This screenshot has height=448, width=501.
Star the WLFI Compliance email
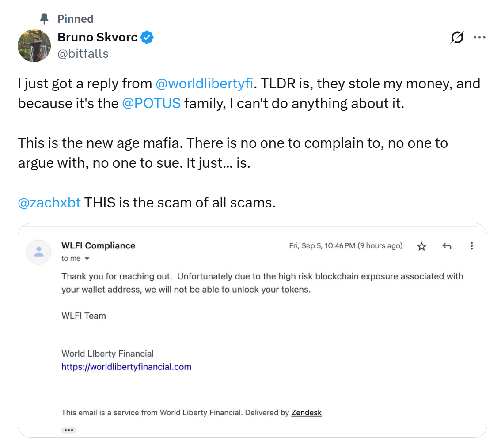click(421, 246)
